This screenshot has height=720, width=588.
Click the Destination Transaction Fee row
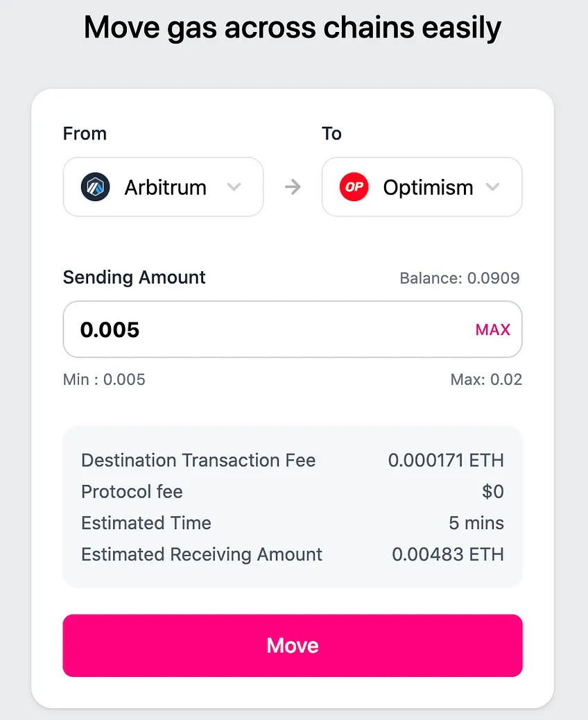293,461
